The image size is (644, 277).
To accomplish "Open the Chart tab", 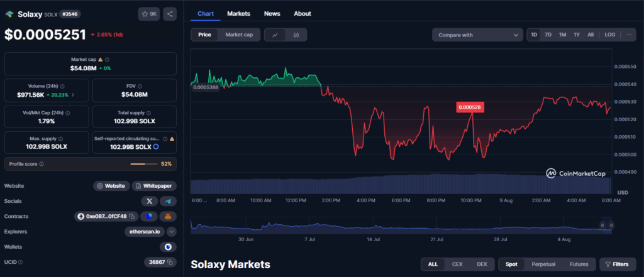I will click(206, 14).
